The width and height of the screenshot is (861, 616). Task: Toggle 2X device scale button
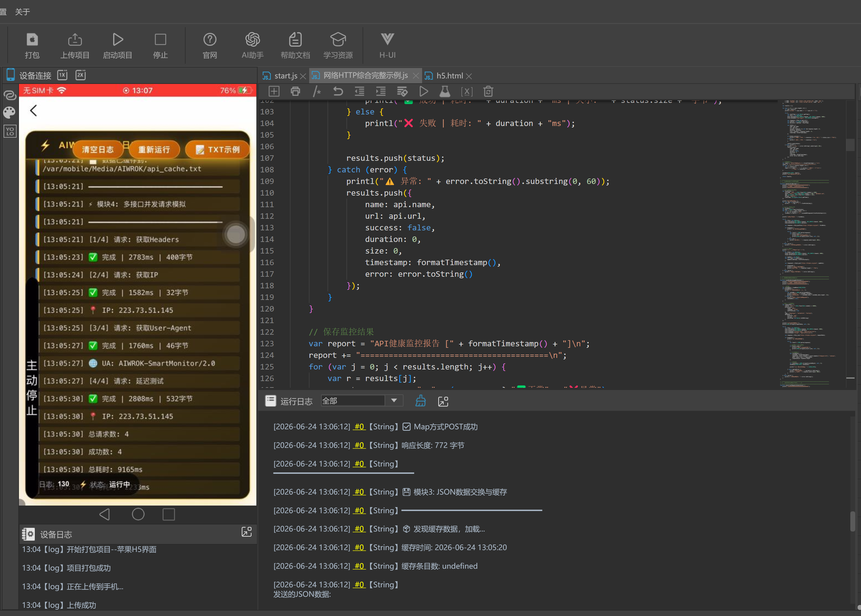81,75
